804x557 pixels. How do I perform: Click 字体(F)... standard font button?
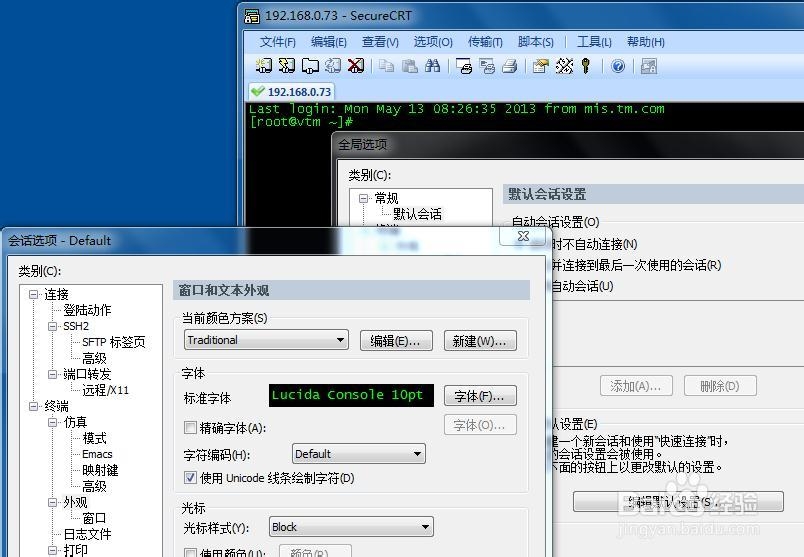[x=480, y=396]
